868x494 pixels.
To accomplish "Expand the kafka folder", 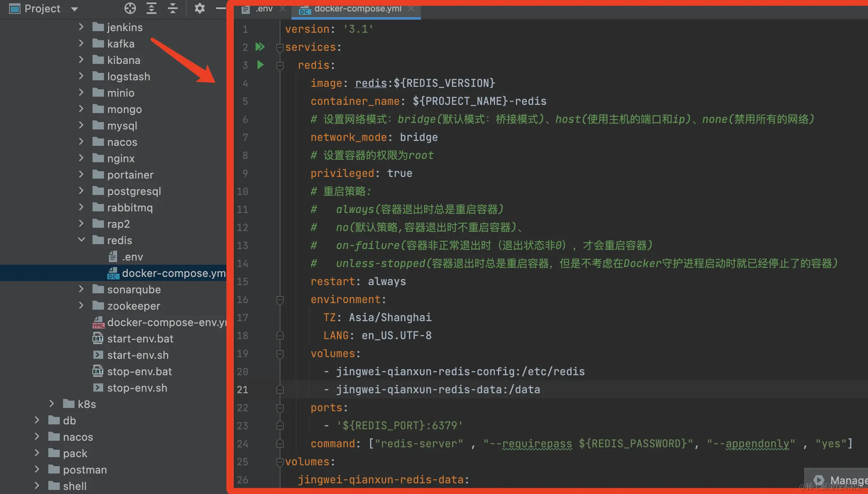I will 81,43.
